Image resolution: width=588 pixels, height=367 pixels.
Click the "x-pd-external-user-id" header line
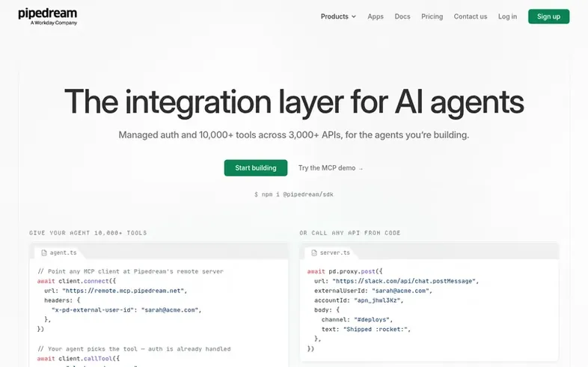point(126,310)
